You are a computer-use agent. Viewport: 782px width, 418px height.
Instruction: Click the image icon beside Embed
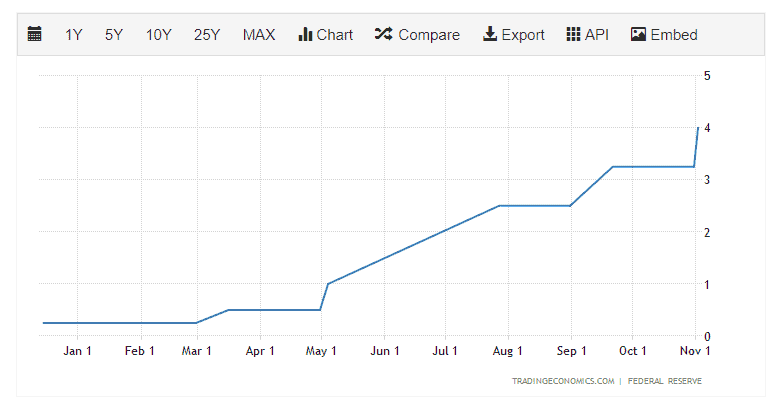[638, 35]
